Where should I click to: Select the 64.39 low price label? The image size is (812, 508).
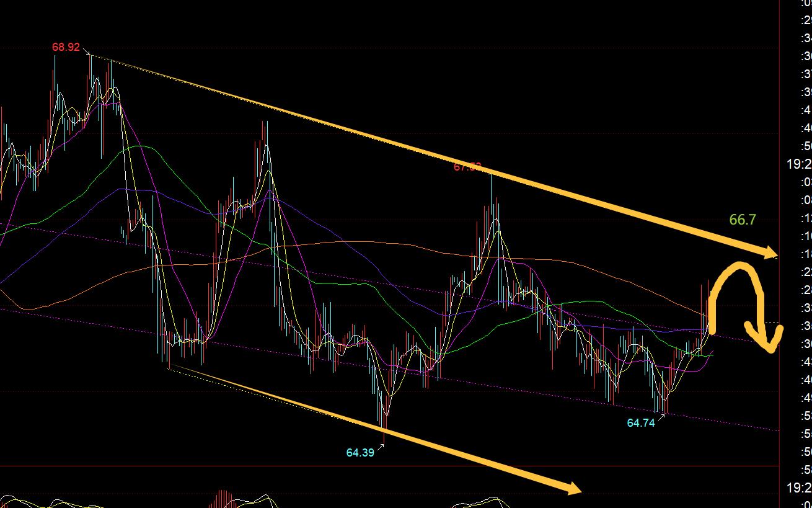click(x=360, y=453)
